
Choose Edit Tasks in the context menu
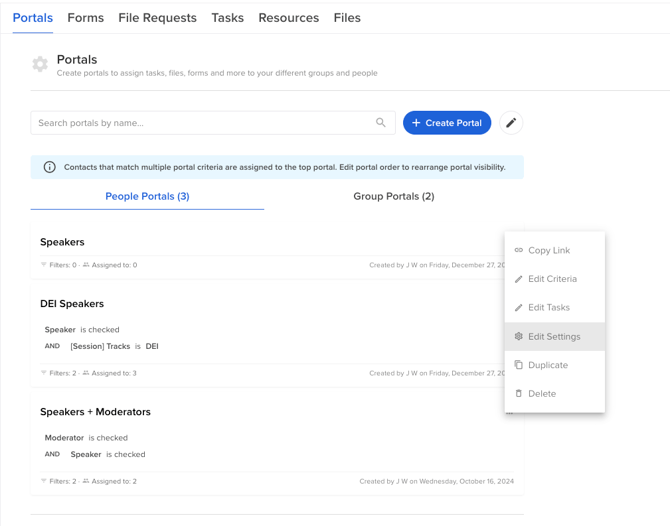pyautogui.click(x=548, y=308)
